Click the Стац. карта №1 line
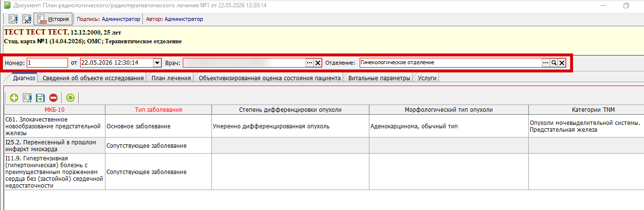Image resolution: width=644 pixels, height=210 pixels. [x=92, y=41]
